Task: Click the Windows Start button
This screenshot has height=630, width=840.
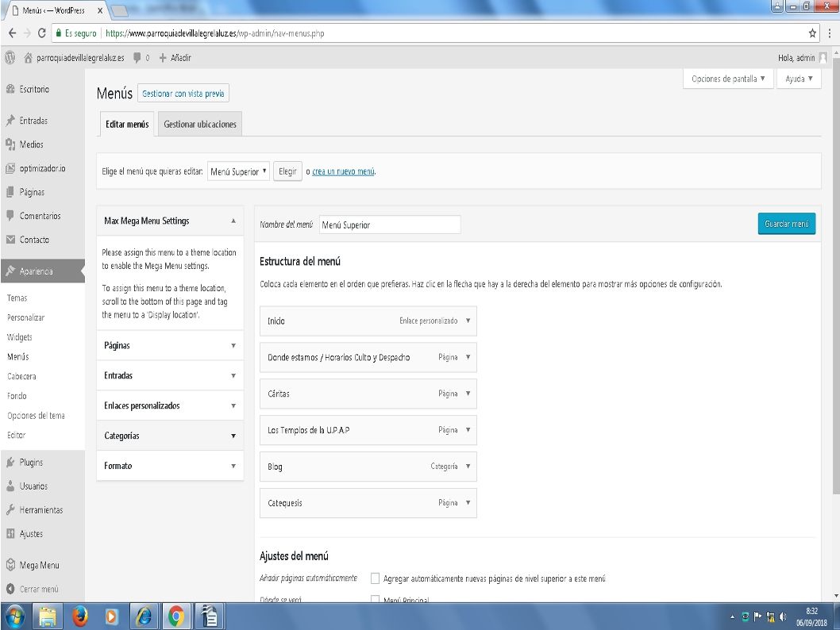Action: pyautogui.click(x=14, y=617)
